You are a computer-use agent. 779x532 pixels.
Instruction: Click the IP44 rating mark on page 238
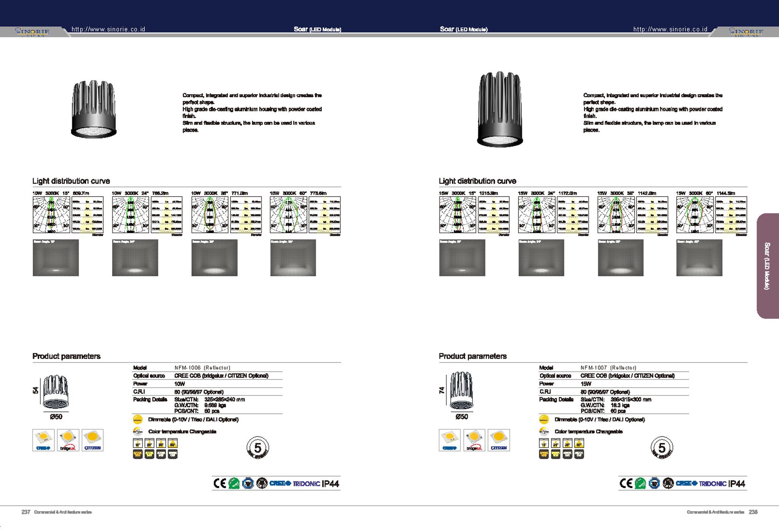pyautogui.click(x=736, y=484)
